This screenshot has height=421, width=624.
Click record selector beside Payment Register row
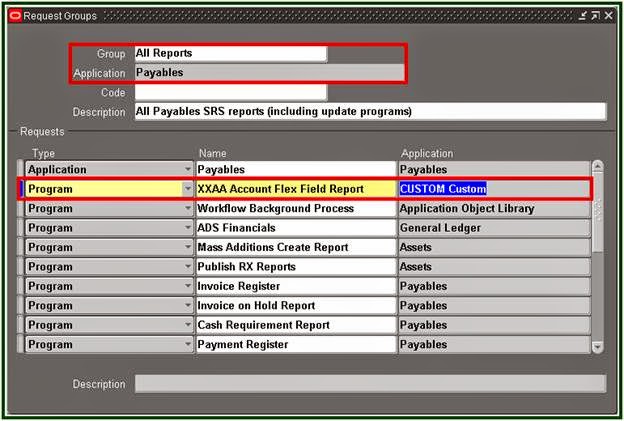[20, 345]
